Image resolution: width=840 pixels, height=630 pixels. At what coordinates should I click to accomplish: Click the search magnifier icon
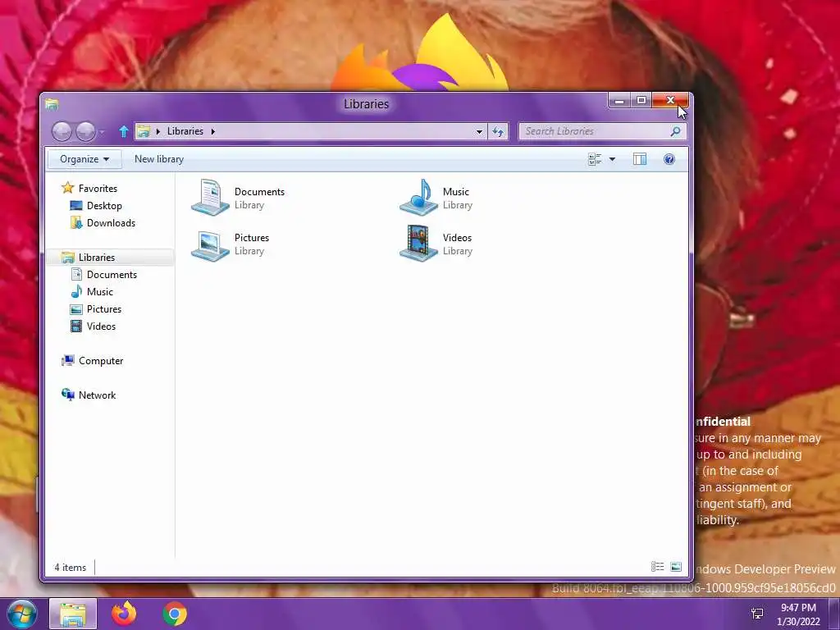tap(676, 131)
